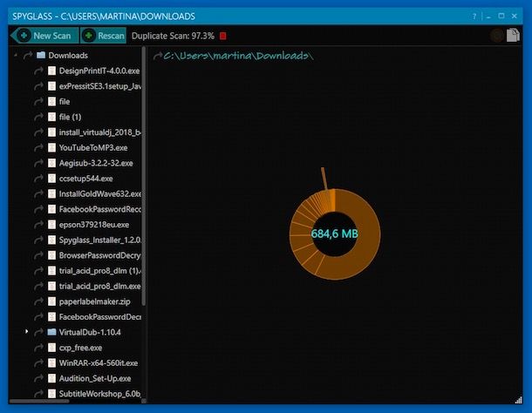This screenshot has width=532, height=413.
Task: Click folder icon of VirtualDub-1.10.4
Action: (51, 332)
